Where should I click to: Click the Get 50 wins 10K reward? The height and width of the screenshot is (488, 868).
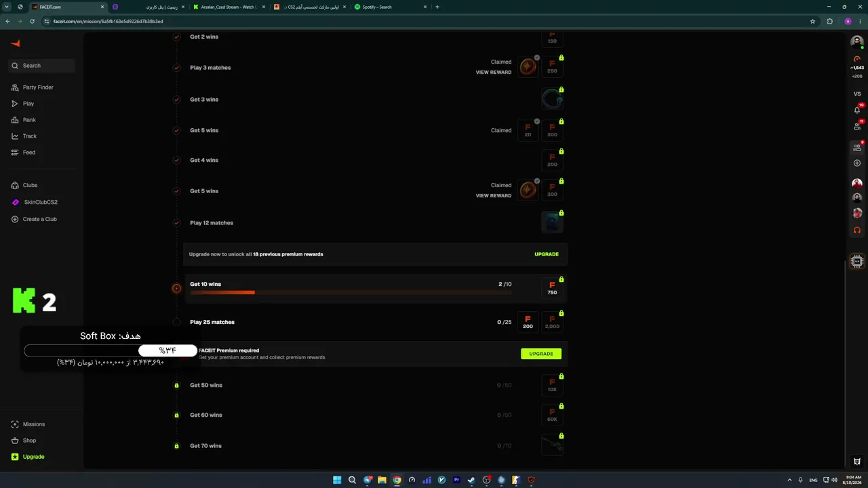click(x=552, y=385)
